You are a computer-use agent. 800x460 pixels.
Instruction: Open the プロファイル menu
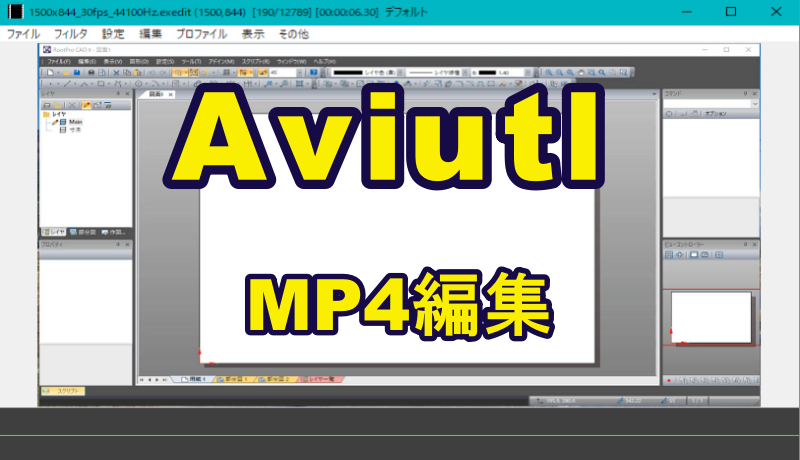201,33
